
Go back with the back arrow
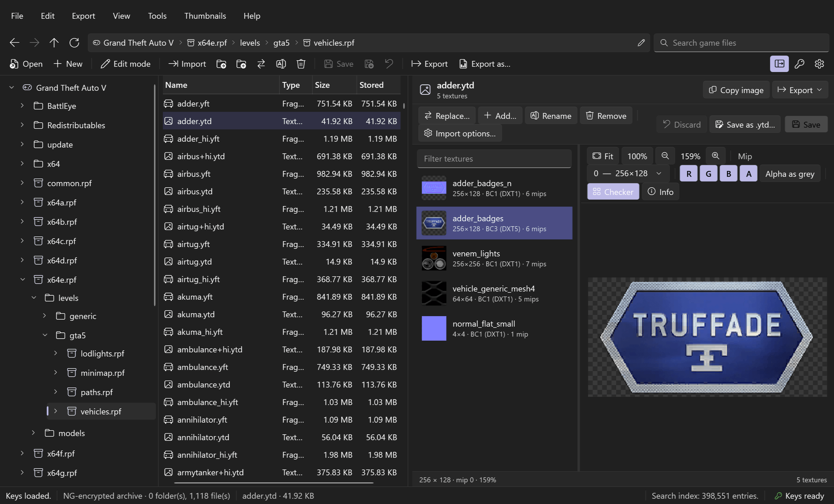(x=15, y=43)
